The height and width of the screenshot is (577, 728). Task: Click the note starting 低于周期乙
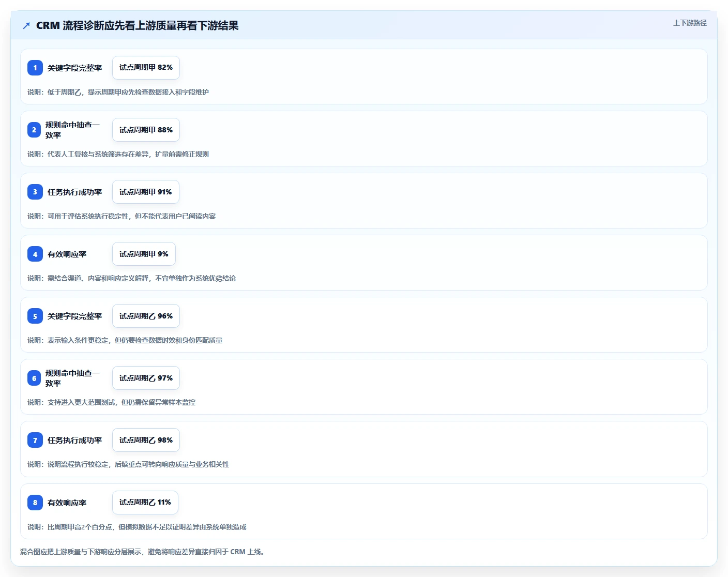[118, 92]
